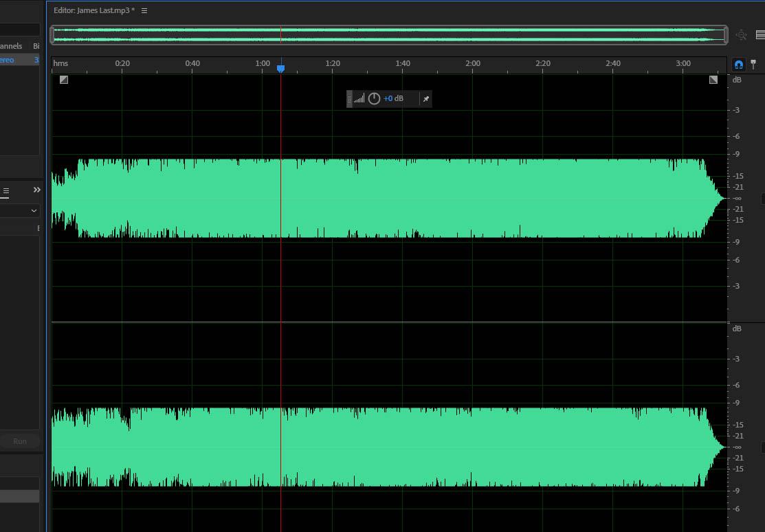
Task: Click the HUD amplitude gain knob
Action: [374, 98]
